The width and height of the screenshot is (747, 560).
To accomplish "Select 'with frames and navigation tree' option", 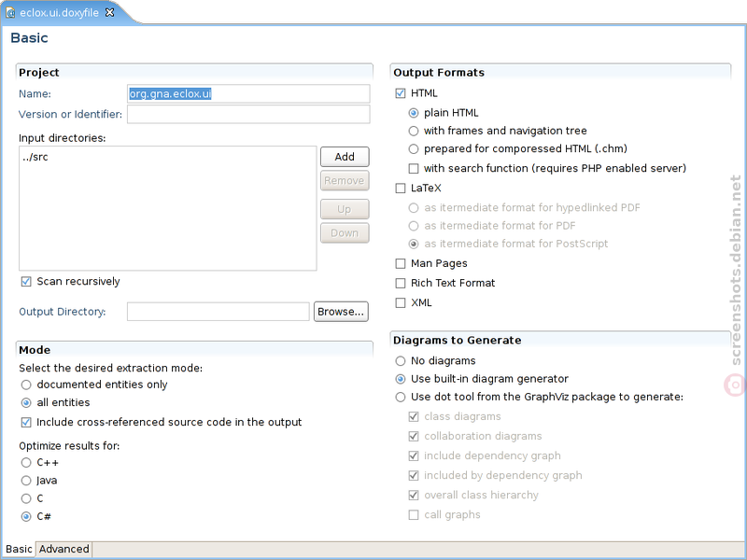I will click(x=414, y=131).
